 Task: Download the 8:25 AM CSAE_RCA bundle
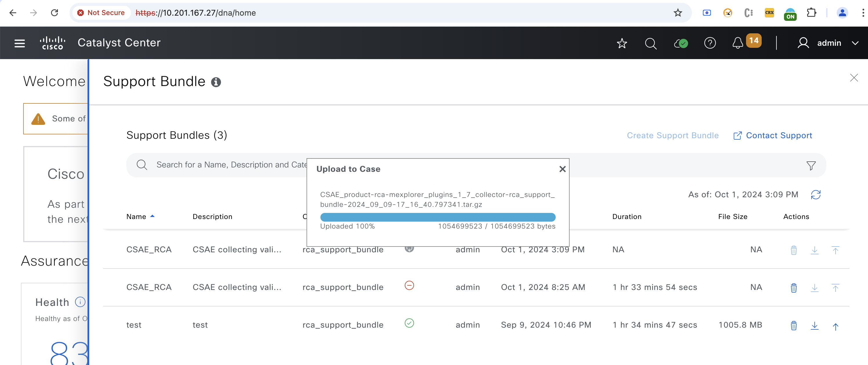pyautogui.click(x=814, y=288)
